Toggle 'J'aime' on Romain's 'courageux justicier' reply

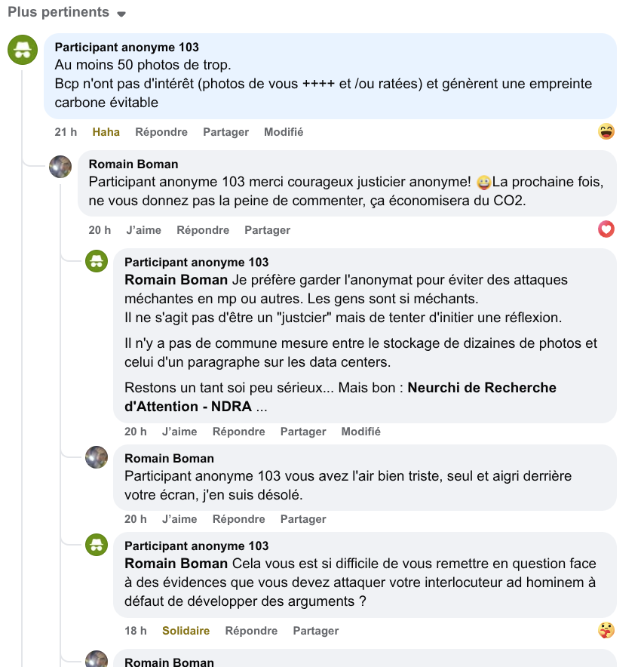(144, 230)
